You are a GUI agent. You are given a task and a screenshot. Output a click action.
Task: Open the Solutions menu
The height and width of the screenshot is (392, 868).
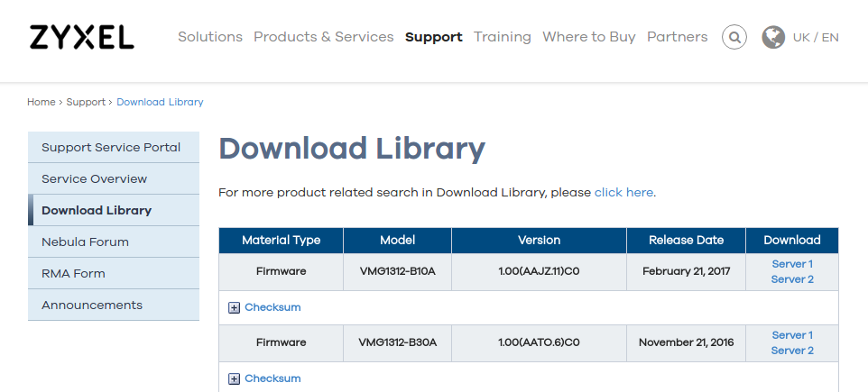[x=210, y=37]
